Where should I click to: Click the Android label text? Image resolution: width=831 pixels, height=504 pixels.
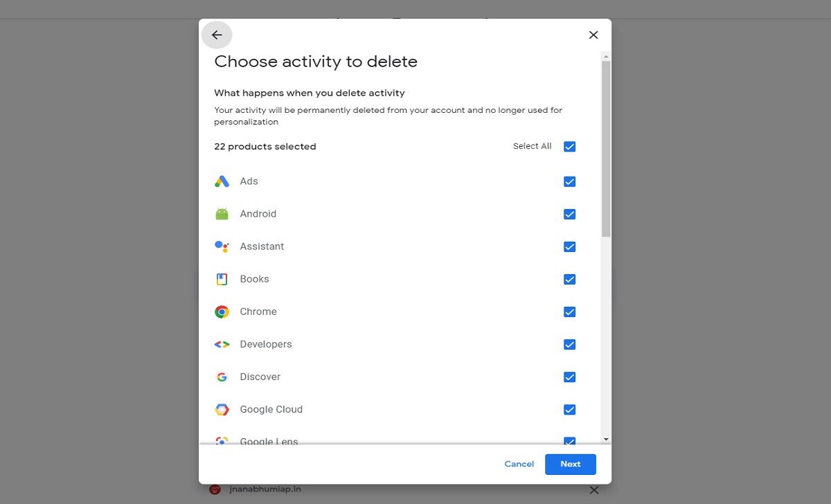258,214
